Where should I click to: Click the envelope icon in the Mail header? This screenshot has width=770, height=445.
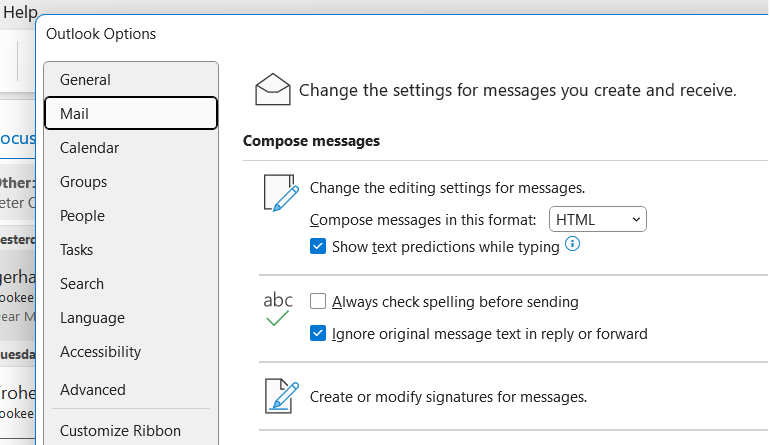coord(273,89)
